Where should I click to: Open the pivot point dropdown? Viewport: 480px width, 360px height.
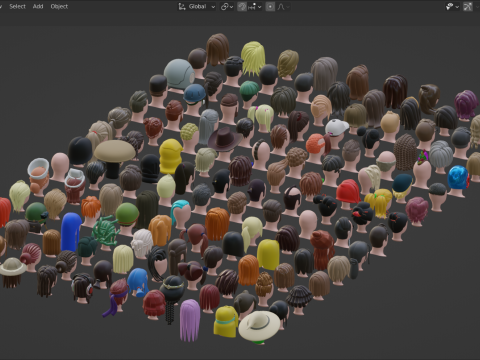pyautogui.click(x=227, y=6)
